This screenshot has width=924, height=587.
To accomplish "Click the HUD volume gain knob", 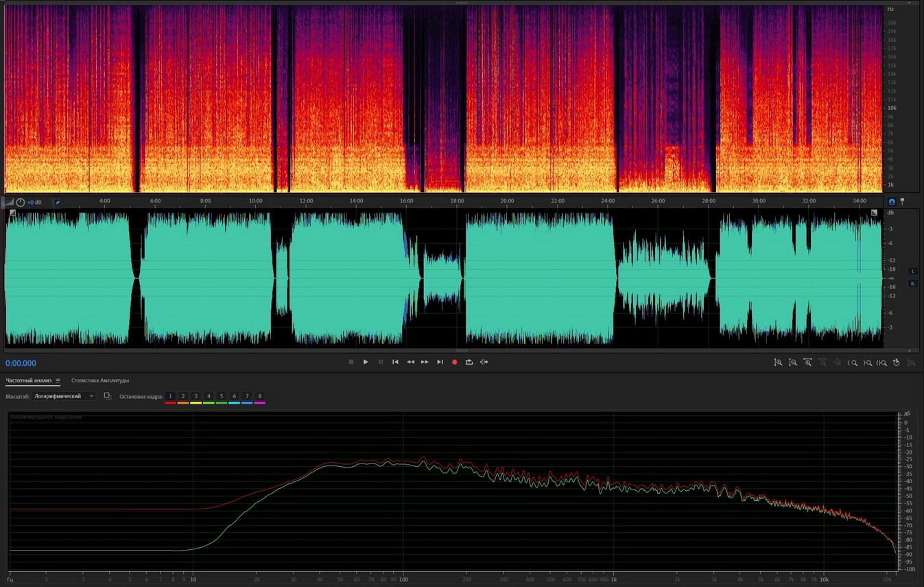I will (21, 203).
